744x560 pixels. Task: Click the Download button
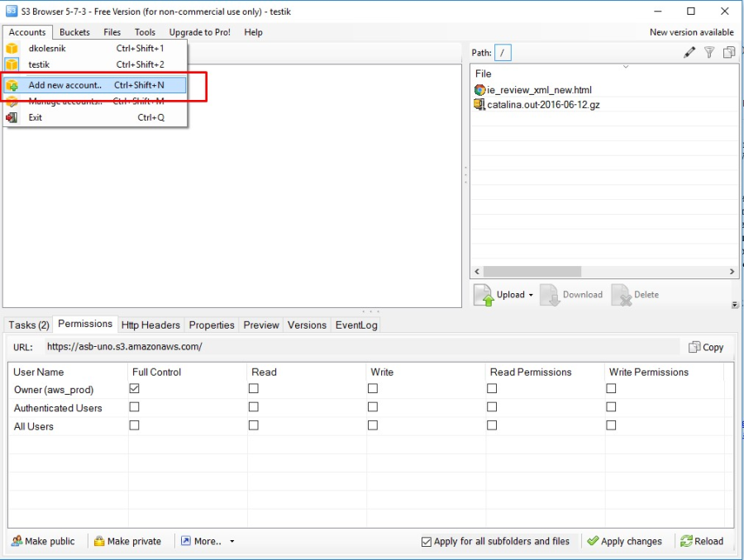point(571,295)
